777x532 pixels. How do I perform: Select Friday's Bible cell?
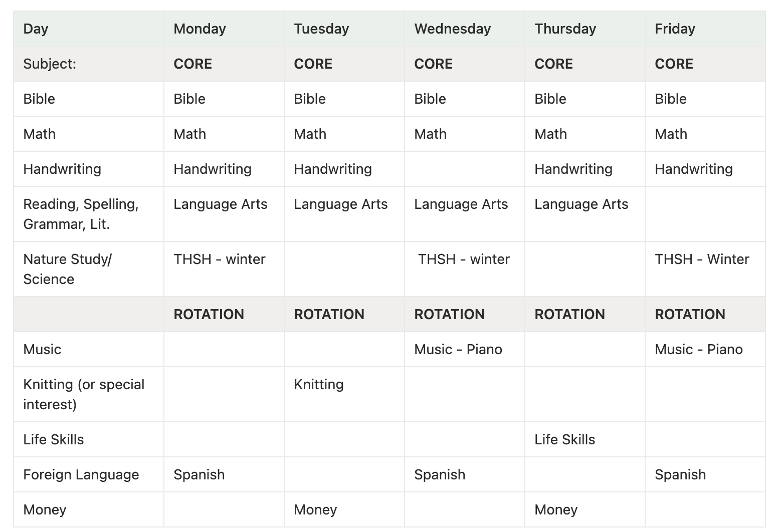coord(670,99)
